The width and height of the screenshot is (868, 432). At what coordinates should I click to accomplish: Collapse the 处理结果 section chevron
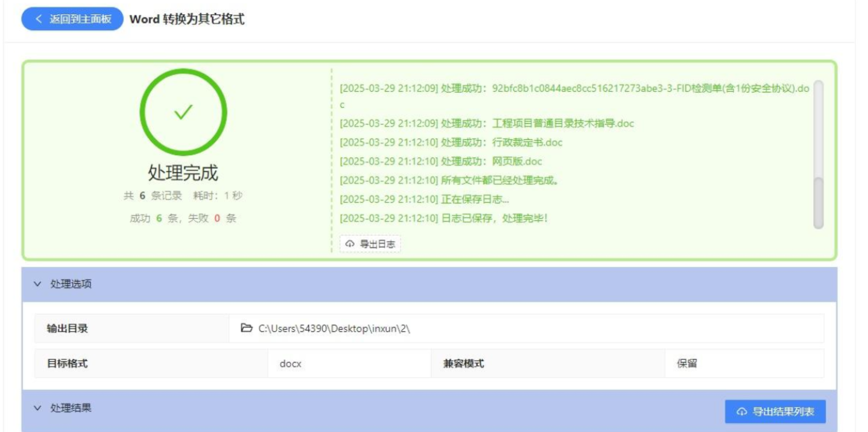pos(38,408)
